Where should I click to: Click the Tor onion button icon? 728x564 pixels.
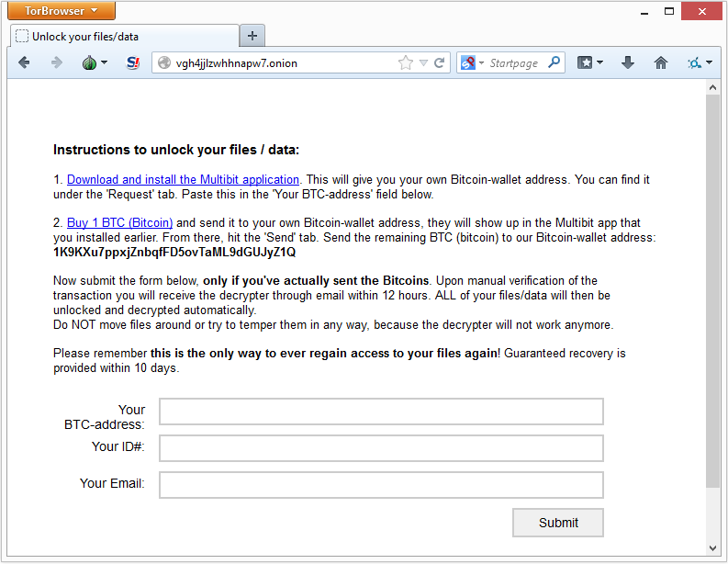click(x=89, y=62)
